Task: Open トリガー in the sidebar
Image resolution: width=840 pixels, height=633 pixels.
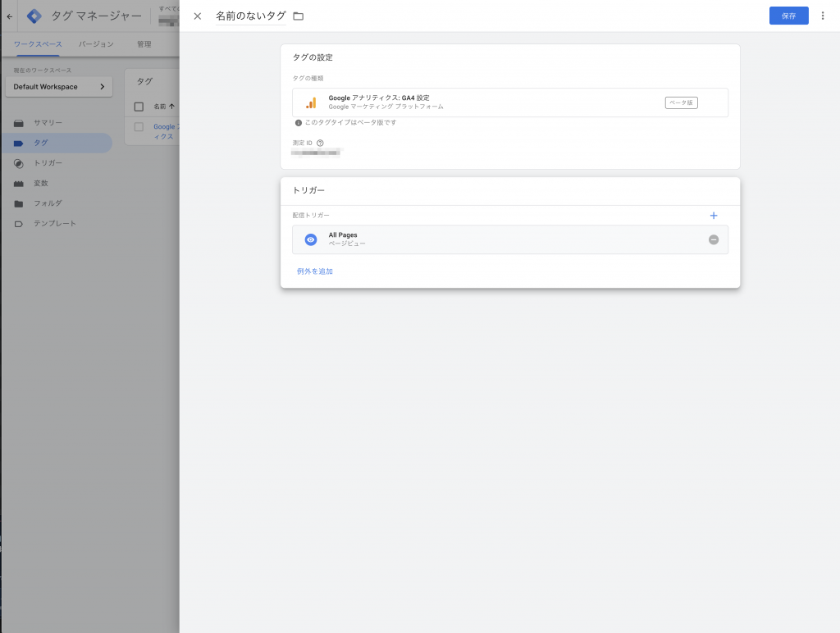Action: [57, 163]
